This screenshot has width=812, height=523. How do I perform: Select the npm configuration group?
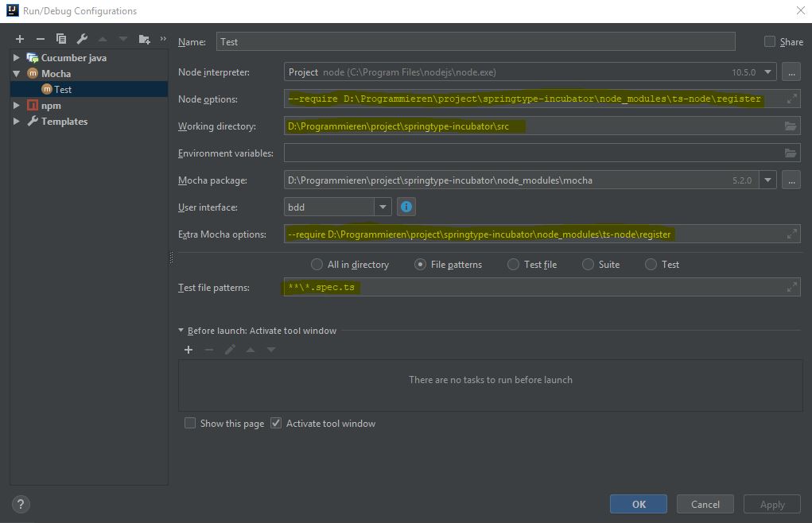pos(51,106)
